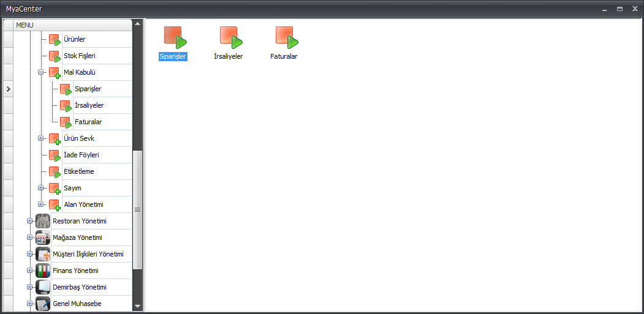Click the tree scrollbar up arrow
The height and width of the screenshot is (314, 644).
coord(138,23)
